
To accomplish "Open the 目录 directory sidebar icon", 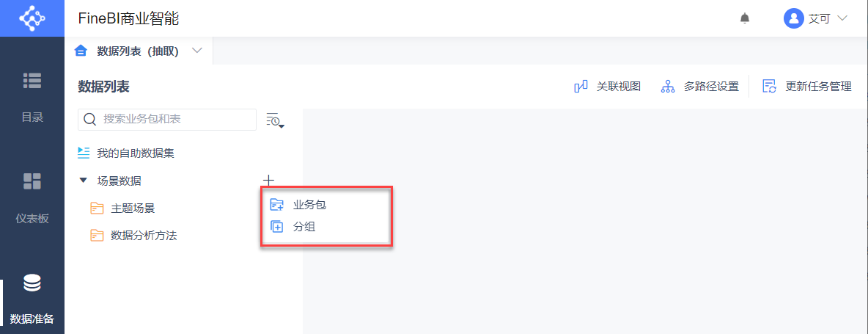I will [32, 81].
